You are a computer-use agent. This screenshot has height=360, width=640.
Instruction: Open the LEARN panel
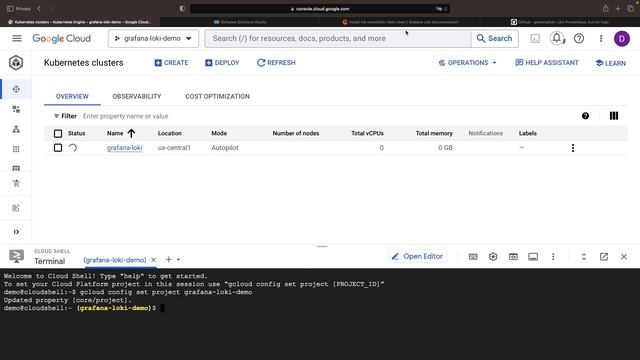611,63
